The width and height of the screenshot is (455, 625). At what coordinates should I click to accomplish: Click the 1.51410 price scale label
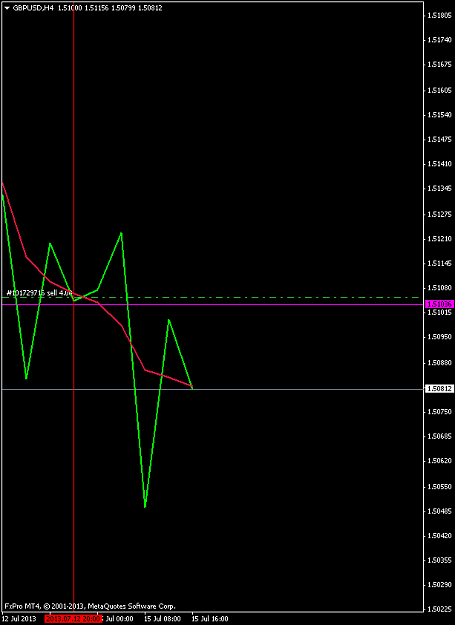click(440, 163)
